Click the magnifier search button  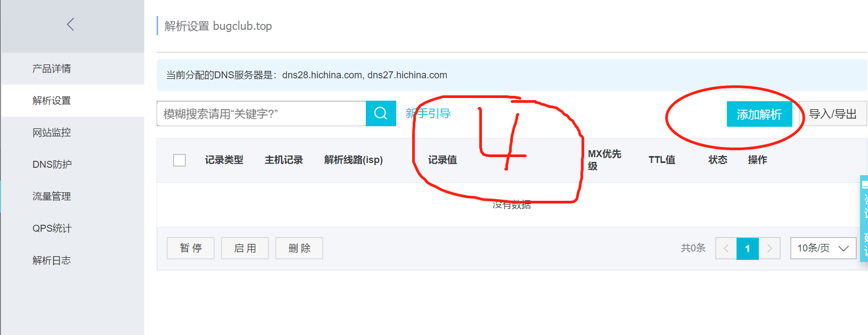coord(381,113)
